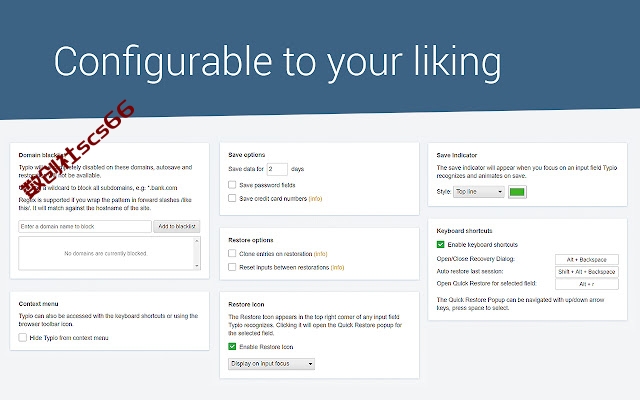Viewport: 640px width, 400px height.
Task: Expand the Display on input focus dropdown
Action: 271,364
